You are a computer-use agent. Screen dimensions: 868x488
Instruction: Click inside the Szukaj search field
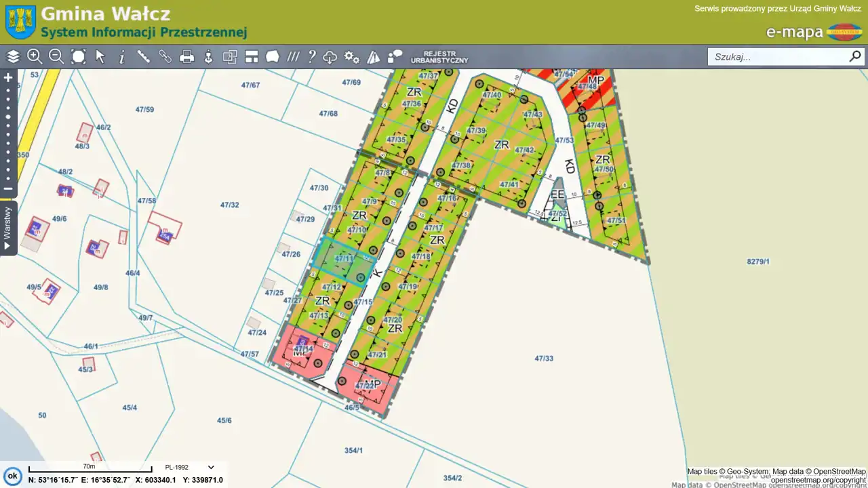coord(776,57)
